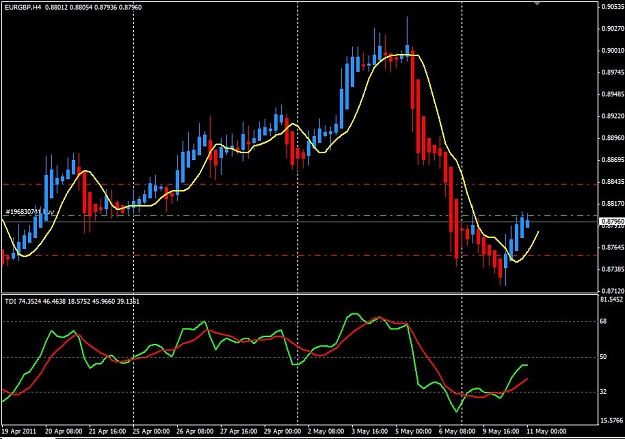Click price axis label 0.87645
The image size is (625, 439).
(x=613, y=248)
